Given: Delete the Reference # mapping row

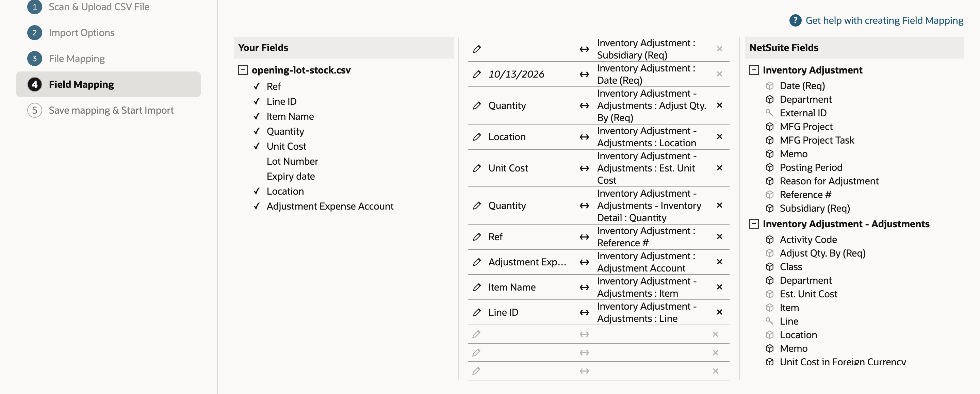Looking at the screenshot, I should pyautogui.click(x=719, y=236).
